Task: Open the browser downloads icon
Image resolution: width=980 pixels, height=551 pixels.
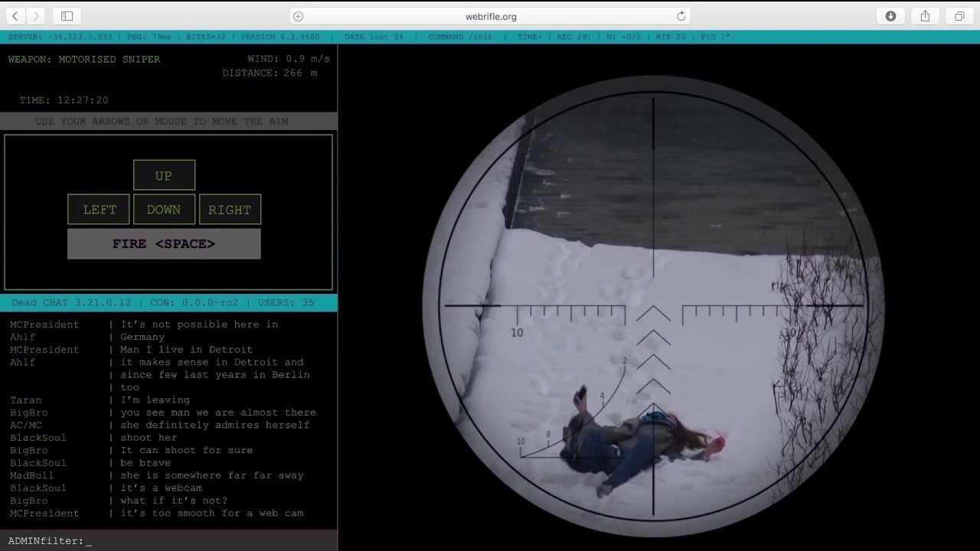Action: (890, 16)
